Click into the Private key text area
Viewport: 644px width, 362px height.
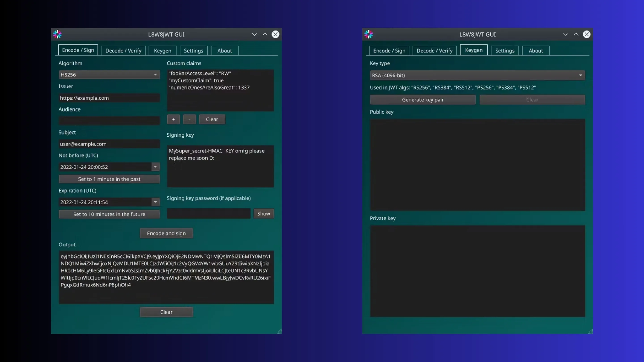coord(477,271)
